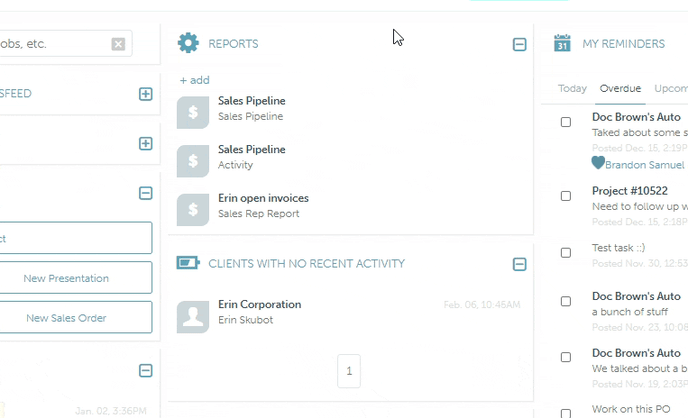688x418 pixels.
Task: Click the 'Feb. 06, 10:45AM' timestamp
Action: [x=482, y=304]
